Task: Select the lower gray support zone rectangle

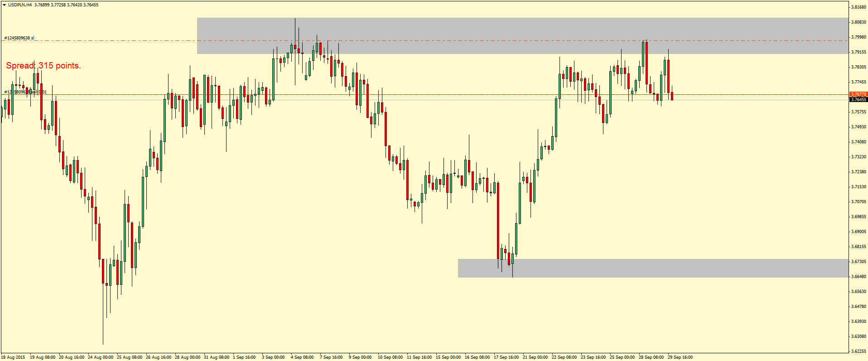Action: (653, 268)
